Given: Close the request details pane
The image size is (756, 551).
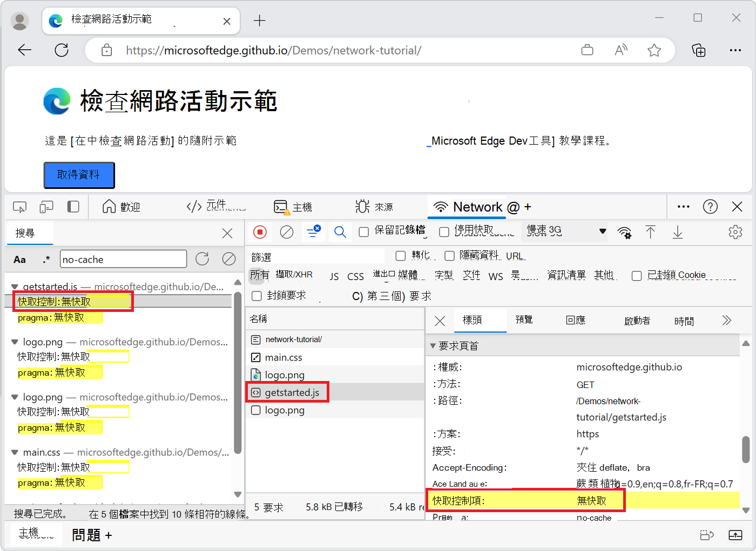Looking at the screenshot, I should [x=440, y=321].
